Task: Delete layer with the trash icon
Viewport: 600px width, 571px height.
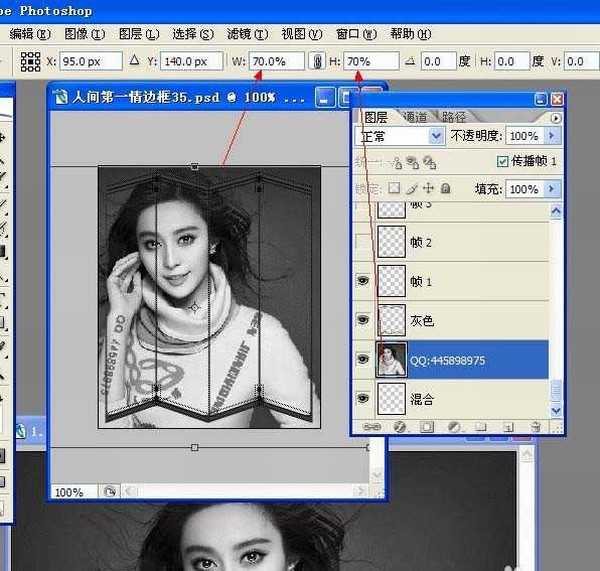Action: pos(535,426)
